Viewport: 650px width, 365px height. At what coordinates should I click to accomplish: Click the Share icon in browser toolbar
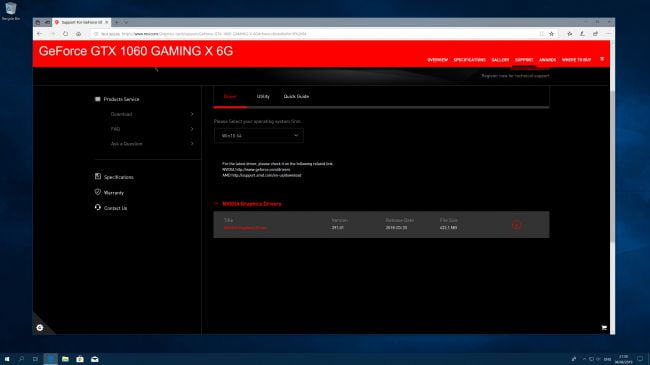pyautogui.click(x=595, y=34)
